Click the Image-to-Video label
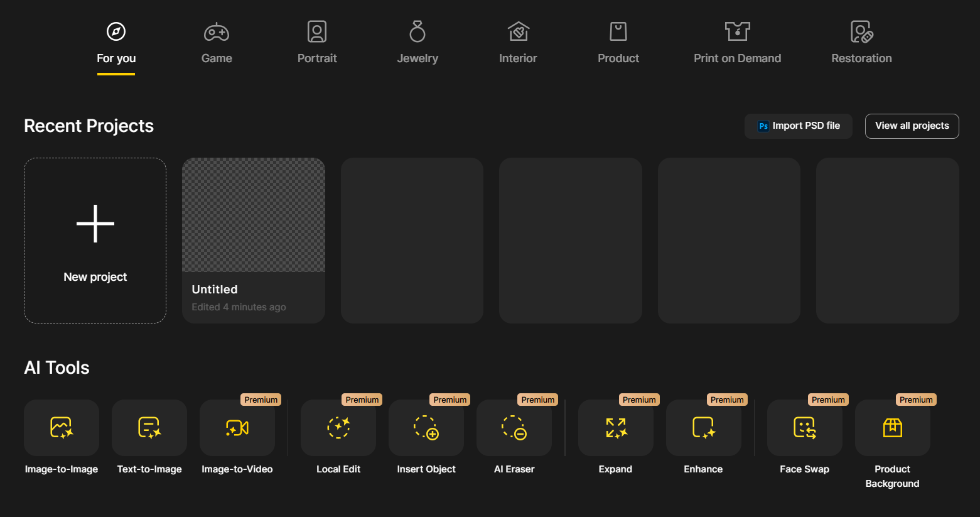Viewport: 980px width, 517px height. (237, 469)
